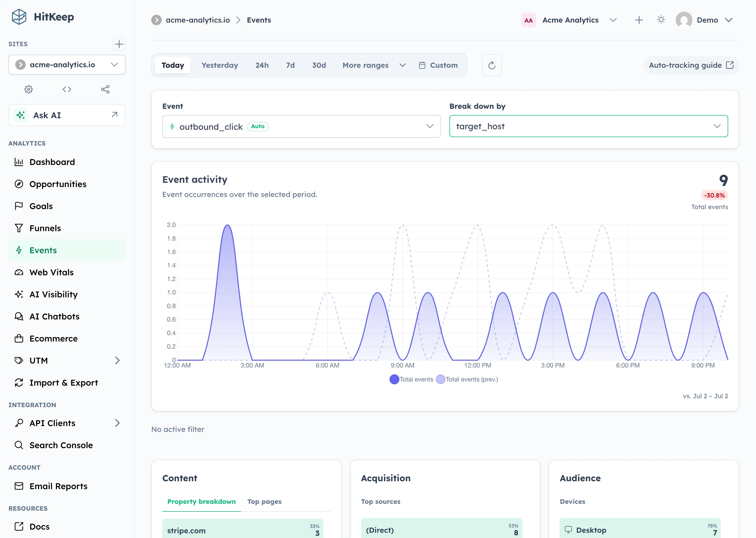Open Search Console in the sidebar
Image resolution: width=756 pixels, height=538 pixels.
67,445
